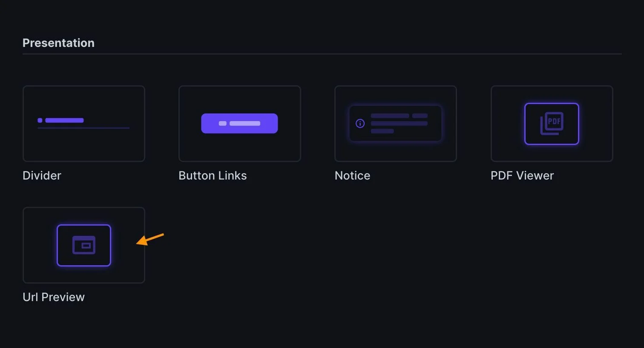Image resolution: width=644 pixels, height=348 pixels.
Task: Click the Url Preview label
Action: pyautogui.click(x=54, y=297)
